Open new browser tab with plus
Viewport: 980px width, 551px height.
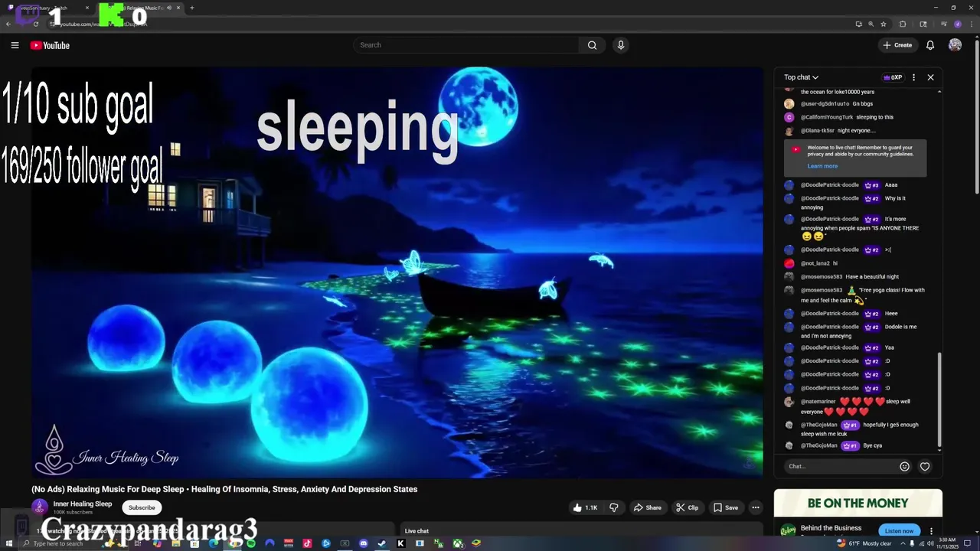tap(191, 8)
